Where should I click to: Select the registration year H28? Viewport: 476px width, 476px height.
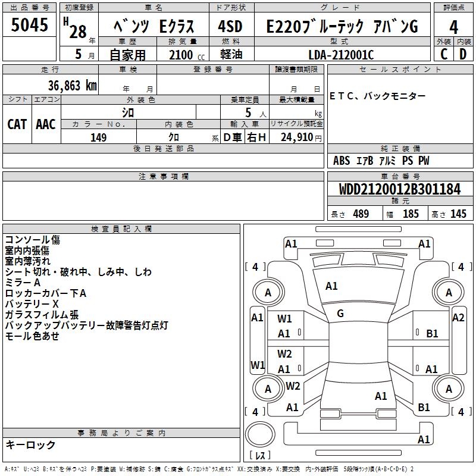point(76,29)
